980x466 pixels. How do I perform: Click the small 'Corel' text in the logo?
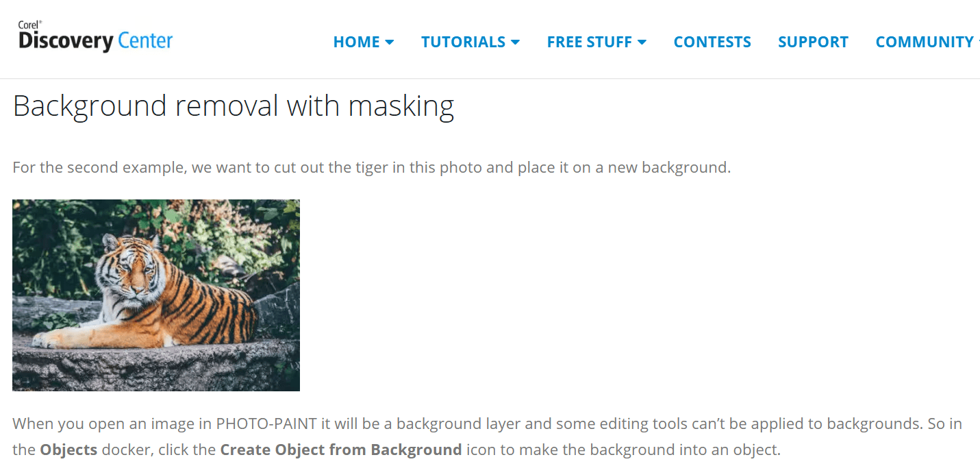click(x=29, y=25)
